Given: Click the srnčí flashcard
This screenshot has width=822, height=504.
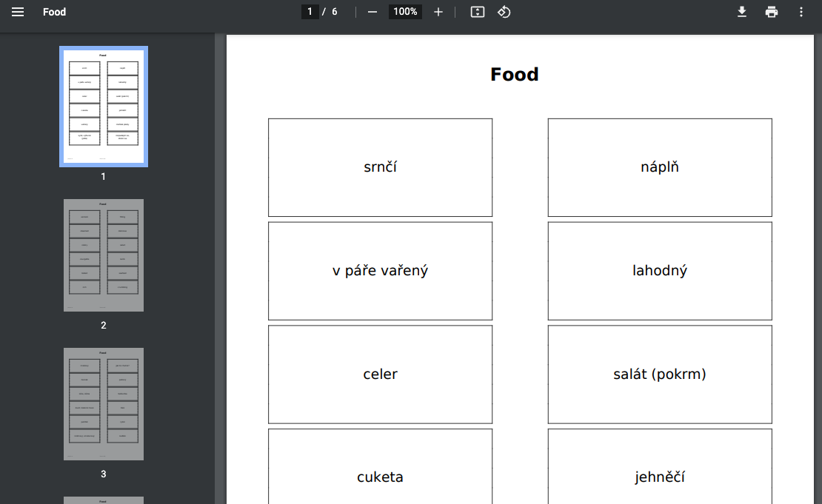Looking at the screenshot, I should (x=380, y=168).
